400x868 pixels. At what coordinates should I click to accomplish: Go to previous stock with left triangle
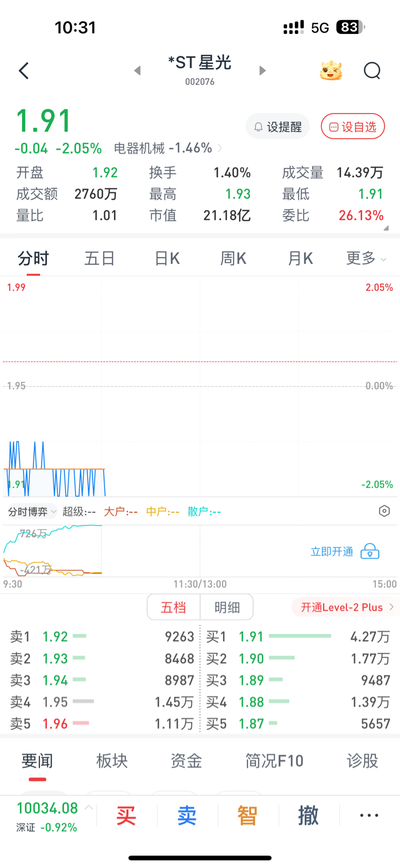(137, 70)
